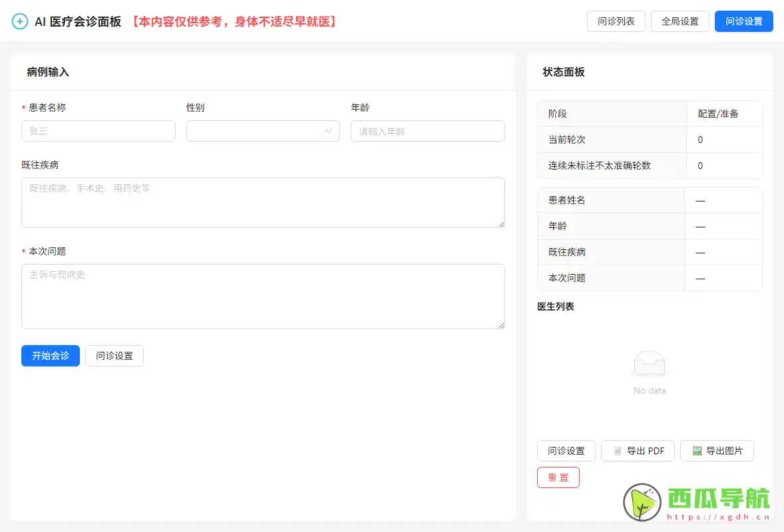The width and height of the screenshot is (784, 532).
Task: Open 问诊列表 in the header
Action: [616, 21]
